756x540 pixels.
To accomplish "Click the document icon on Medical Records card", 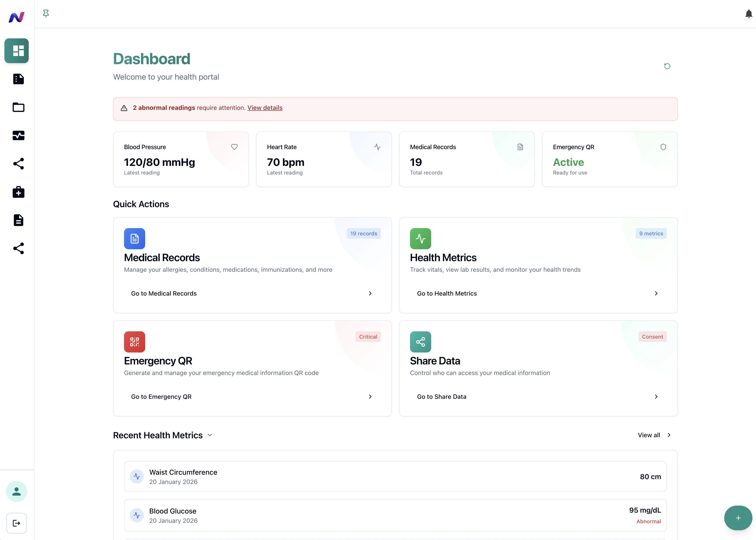I will (520, 147).
